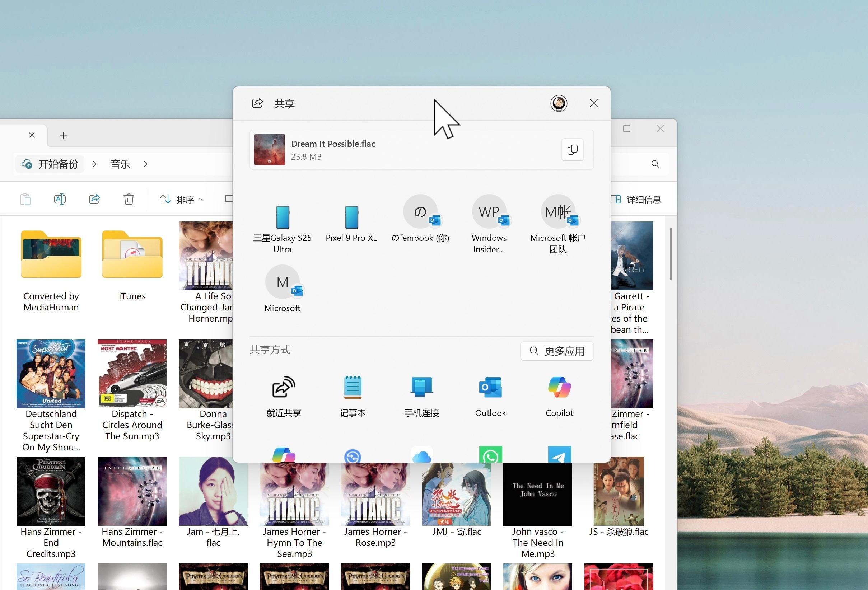Viewport: 868px width, 590px height.
Task: Toggle the 详细信息 details pane
Action: pyautogui.click(x=636, y=200)
